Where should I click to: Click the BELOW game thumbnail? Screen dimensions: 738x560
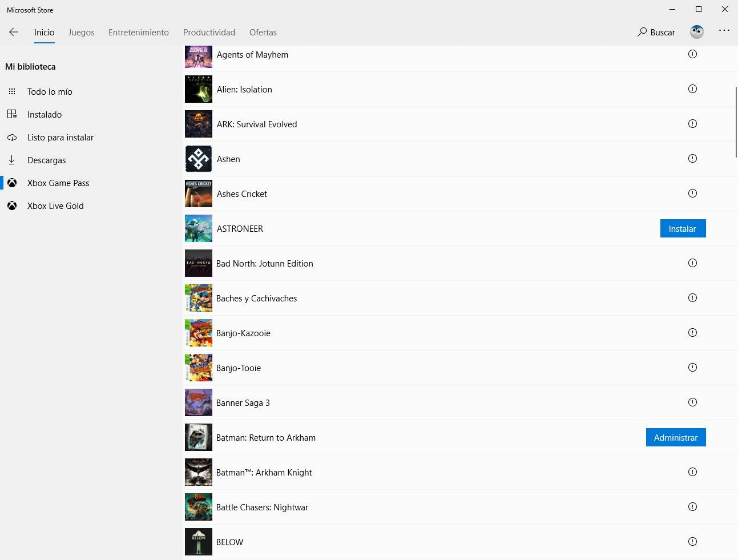click(x=199, y=542)
